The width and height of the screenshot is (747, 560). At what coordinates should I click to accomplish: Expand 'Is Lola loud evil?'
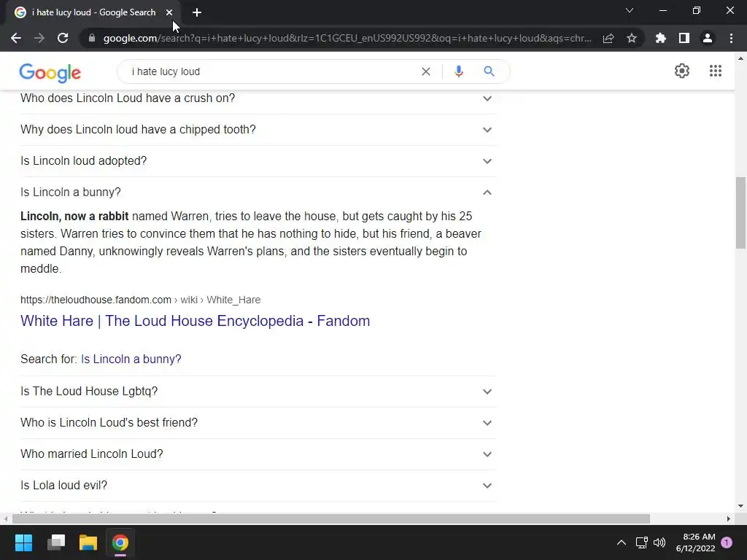pos(258,486)
